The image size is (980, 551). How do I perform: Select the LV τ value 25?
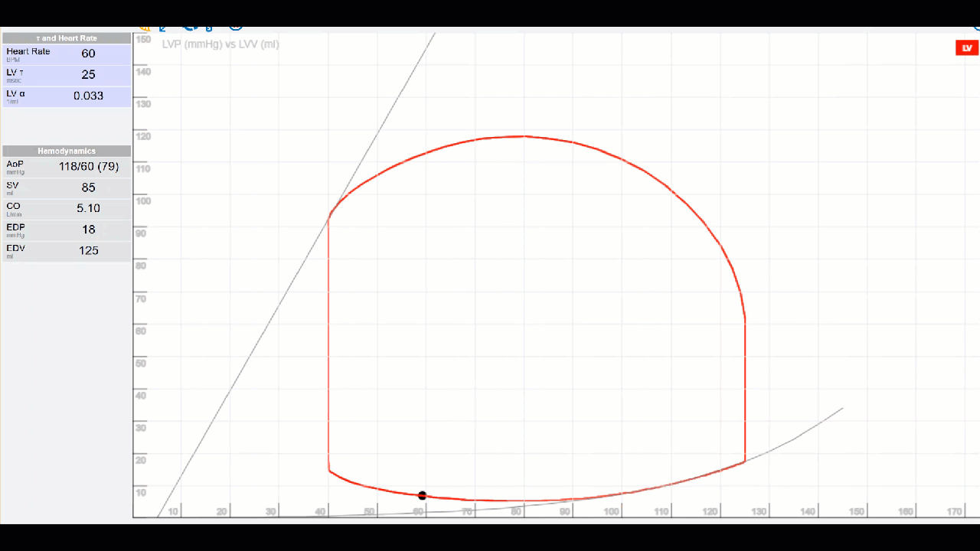(88, 75)
